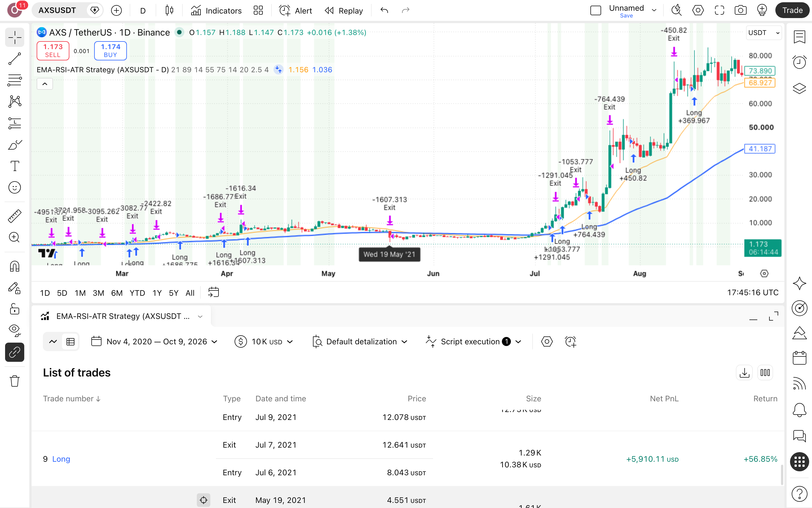Click the AXSUSDT symbol search field
The image size is (812, 508).
coord(58,10)
